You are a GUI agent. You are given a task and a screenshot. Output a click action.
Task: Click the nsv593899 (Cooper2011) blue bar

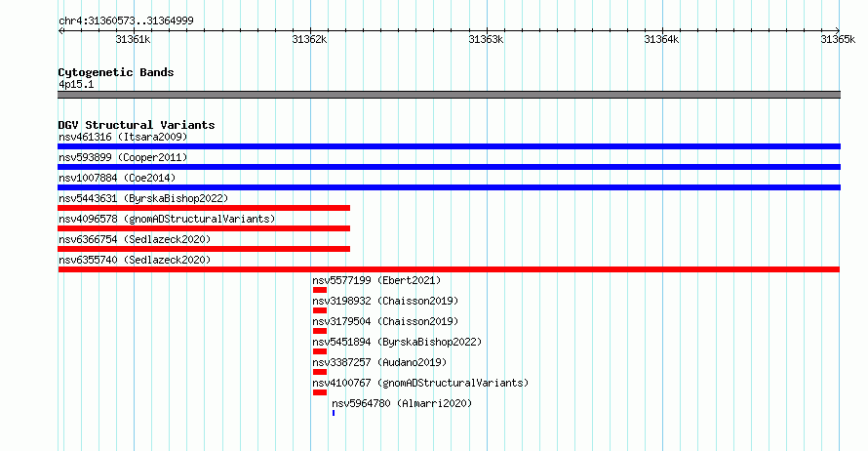click(x=449, y=167)
